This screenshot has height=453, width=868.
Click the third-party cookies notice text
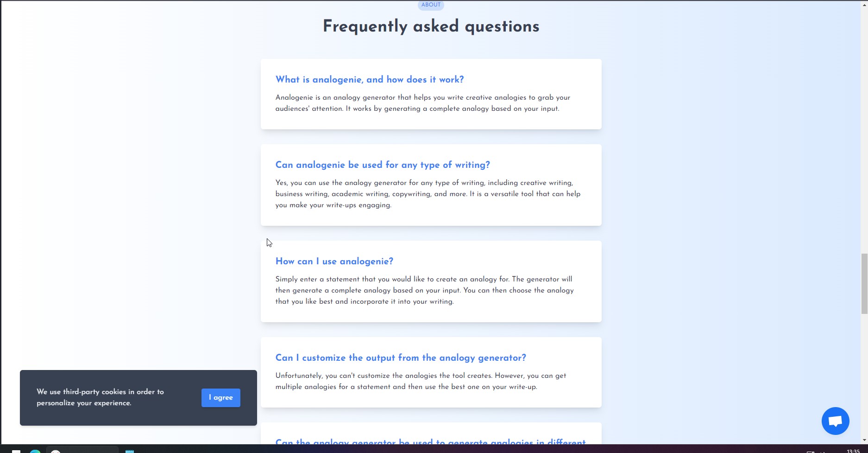[x=100, y=397]
